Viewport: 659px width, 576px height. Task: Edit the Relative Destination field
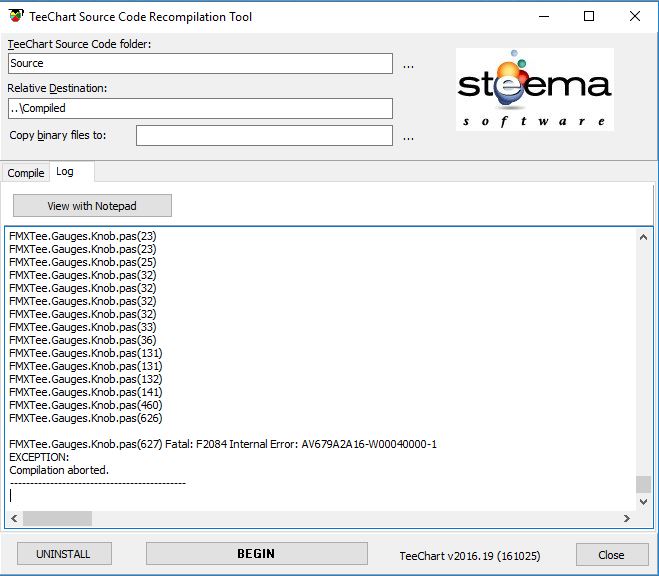200,108
